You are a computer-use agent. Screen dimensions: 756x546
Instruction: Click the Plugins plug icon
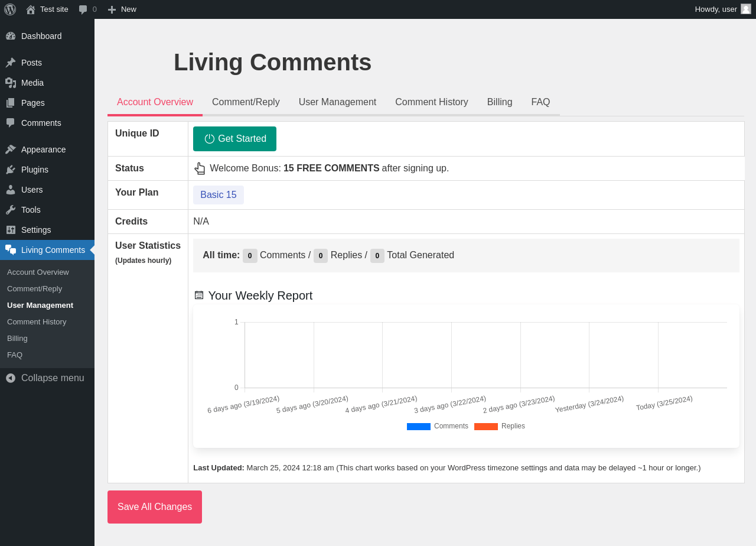(11, 170)
